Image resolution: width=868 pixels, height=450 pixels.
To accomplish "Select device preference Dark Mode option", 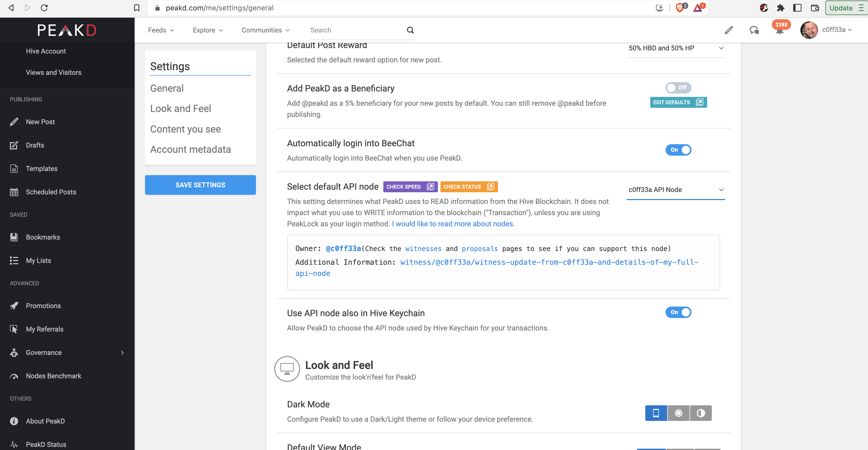I will 656,413.
